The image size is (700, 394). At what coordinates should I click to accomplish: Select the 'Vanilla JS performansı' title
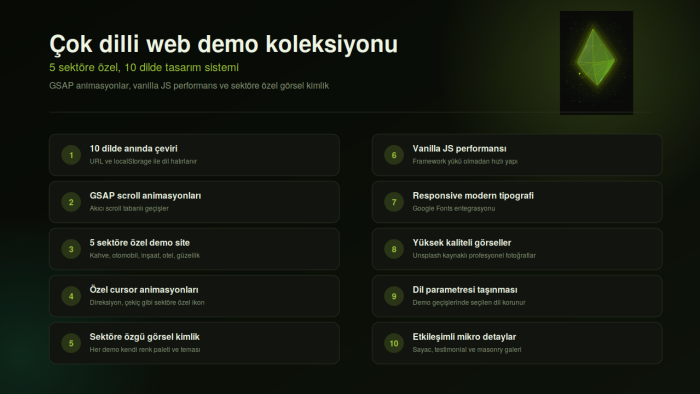[459, 149]
